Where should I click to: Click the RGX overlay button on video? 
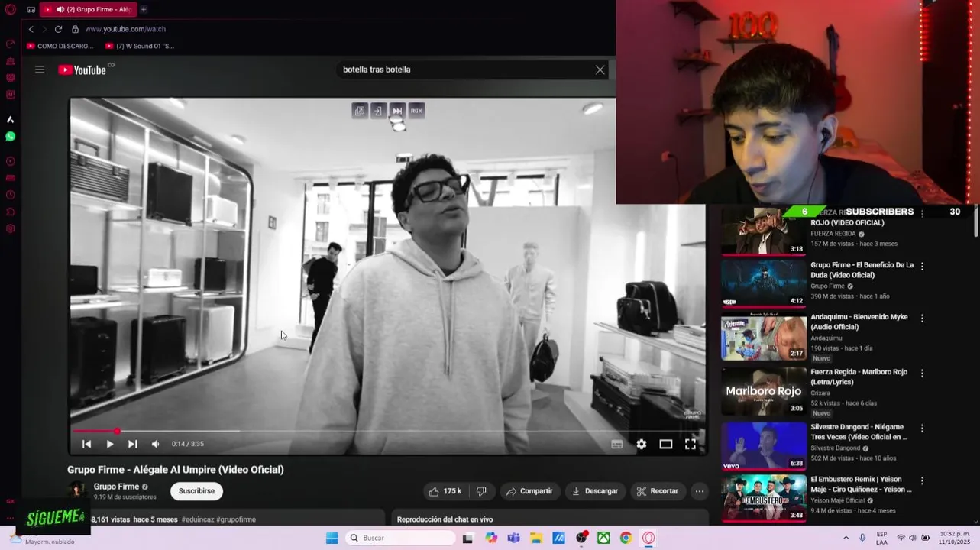point(416,111)
